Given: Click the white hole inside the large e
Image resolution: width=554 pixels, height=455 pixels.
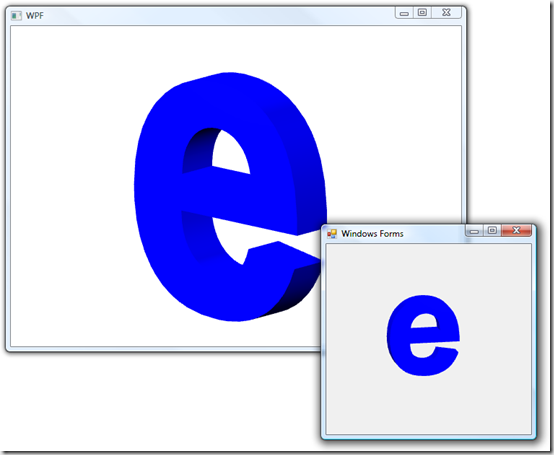Looking at the screenshot, I should 231,152.
